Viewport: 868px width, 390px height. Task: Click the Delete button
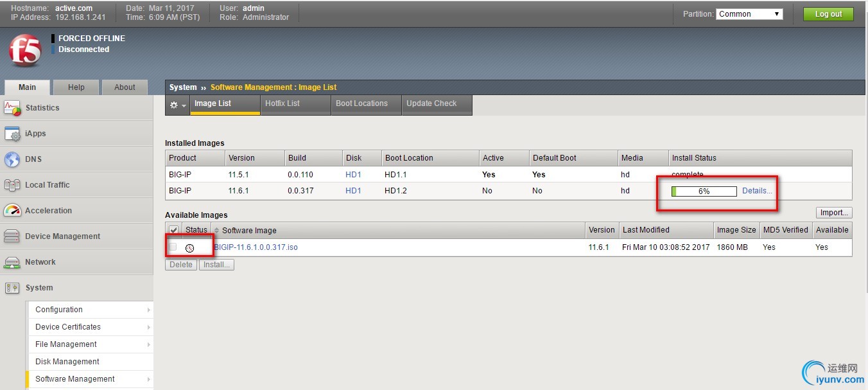pos(181,265)
